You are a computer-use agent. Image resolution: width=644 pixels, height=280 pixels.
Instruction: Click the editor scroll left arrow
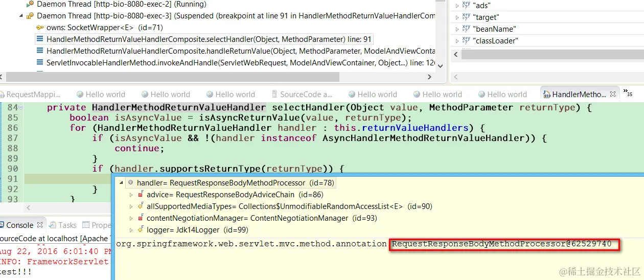(29, 208)
